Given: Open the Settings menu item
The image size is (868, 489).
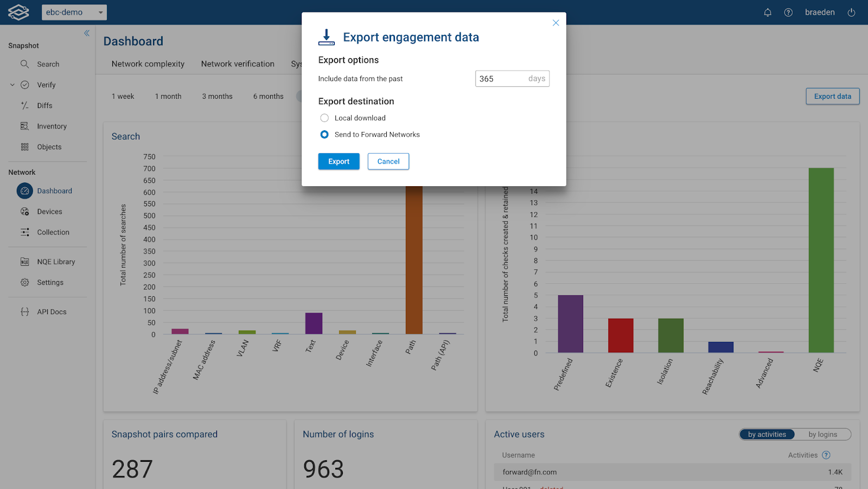Looking at the screenshot, I should 50,282.
